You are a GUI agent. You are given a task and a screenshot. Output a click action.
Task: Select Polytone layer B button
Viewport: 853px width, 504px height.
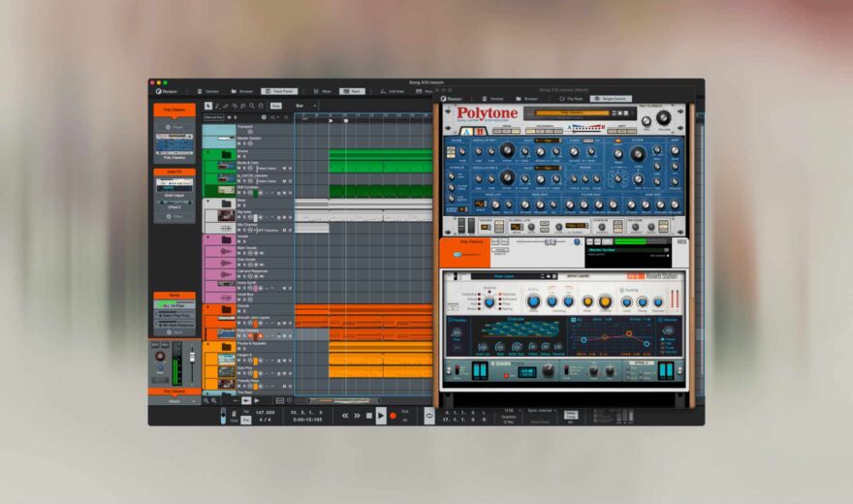480,131
